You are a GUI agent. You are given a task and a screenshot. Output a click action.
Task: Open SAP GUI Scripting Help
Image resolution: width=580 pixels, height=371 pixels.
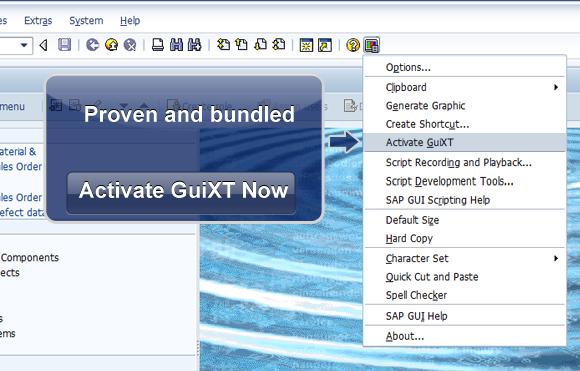(x=465, y=200)
